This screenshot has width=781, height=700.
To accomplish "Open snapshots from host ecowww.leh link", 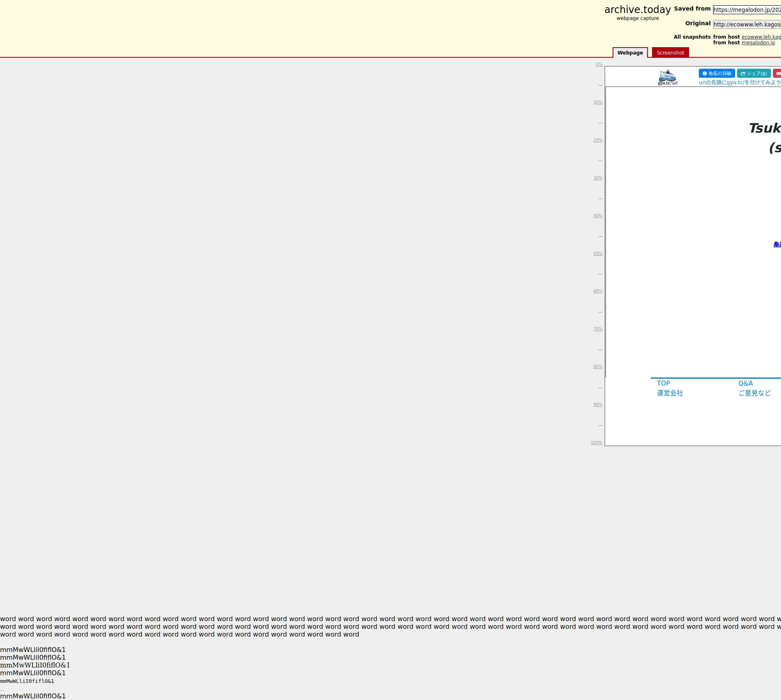I will pos(761,37).
